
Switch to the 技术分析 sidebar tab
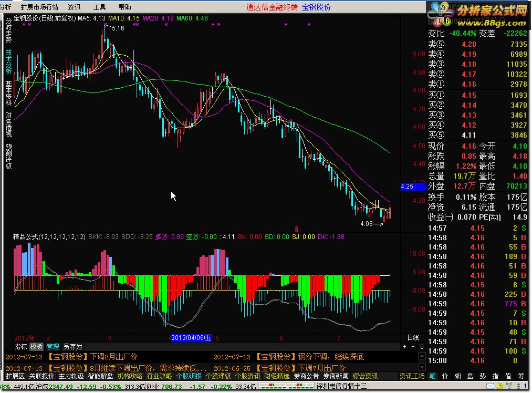coord(8,62)
